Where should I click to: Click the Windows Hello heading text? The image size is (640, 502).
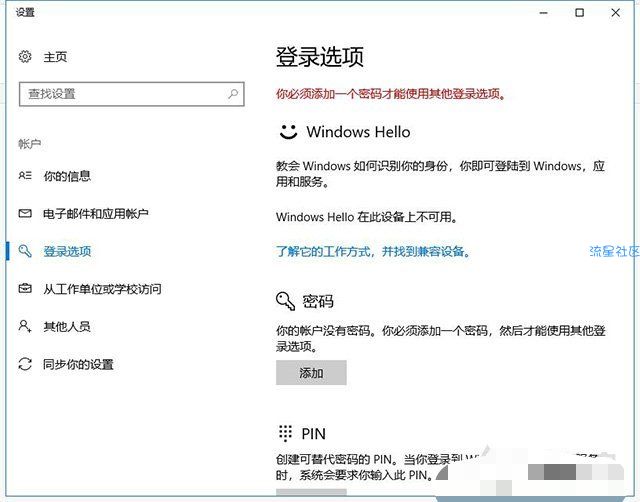point(358,132)
